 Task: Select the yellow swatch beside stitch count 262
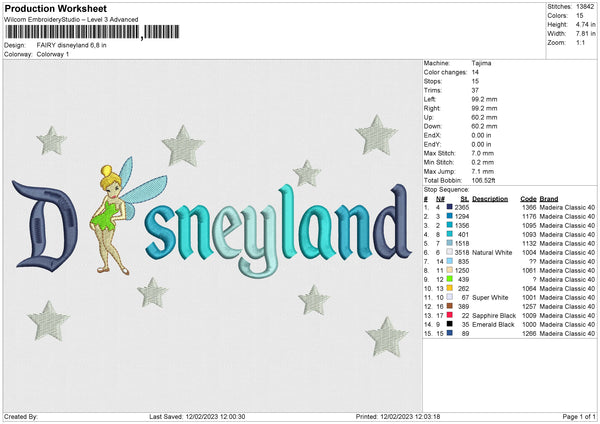(449, 288)
